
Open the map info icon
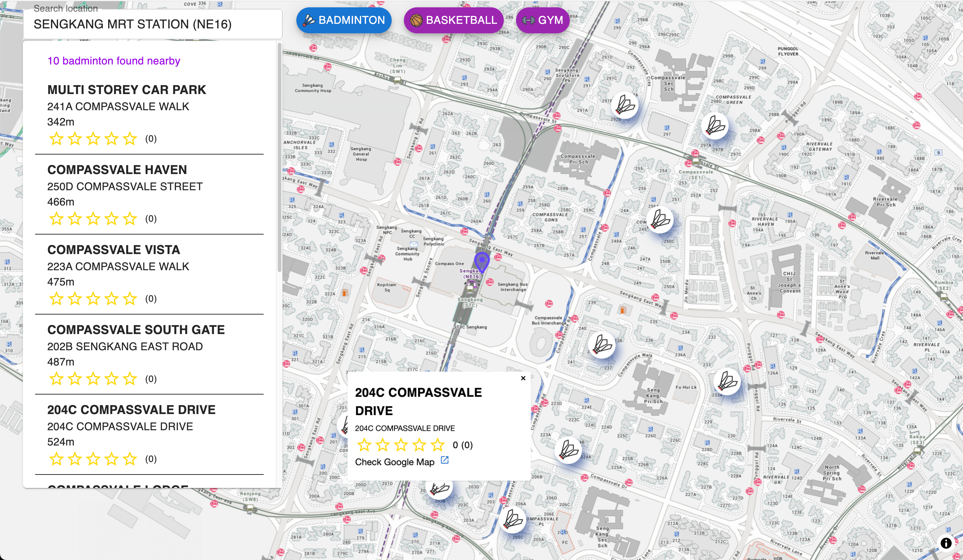(946, 543)
